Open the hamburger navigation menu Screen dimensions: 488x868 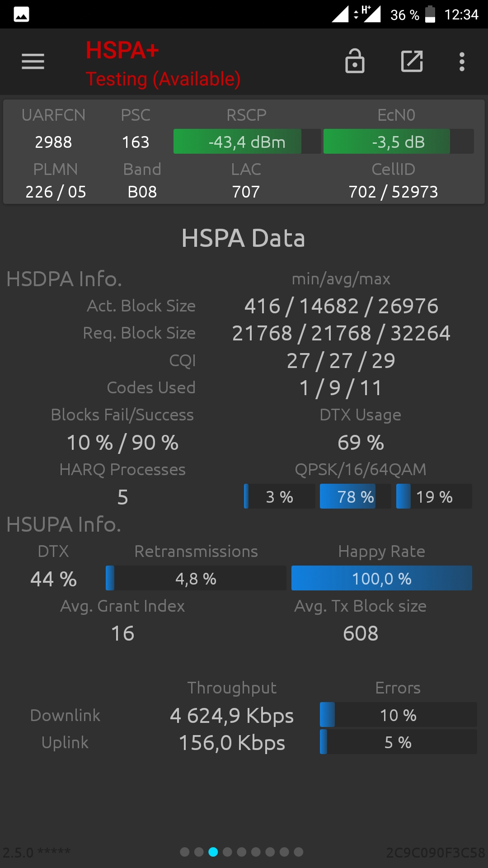(33, 61)
